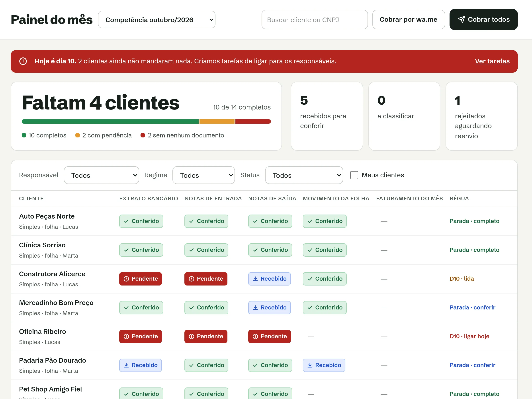Open the Clínica Sorriso client name
This screenshot has width=532, height=399.
[42, 245]
